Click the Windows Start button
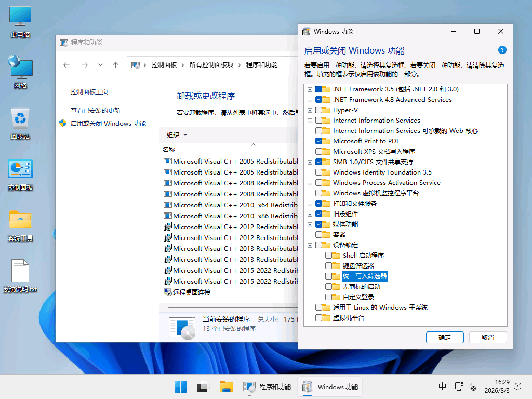The image size is (532, 399). (x=180, y=387)
